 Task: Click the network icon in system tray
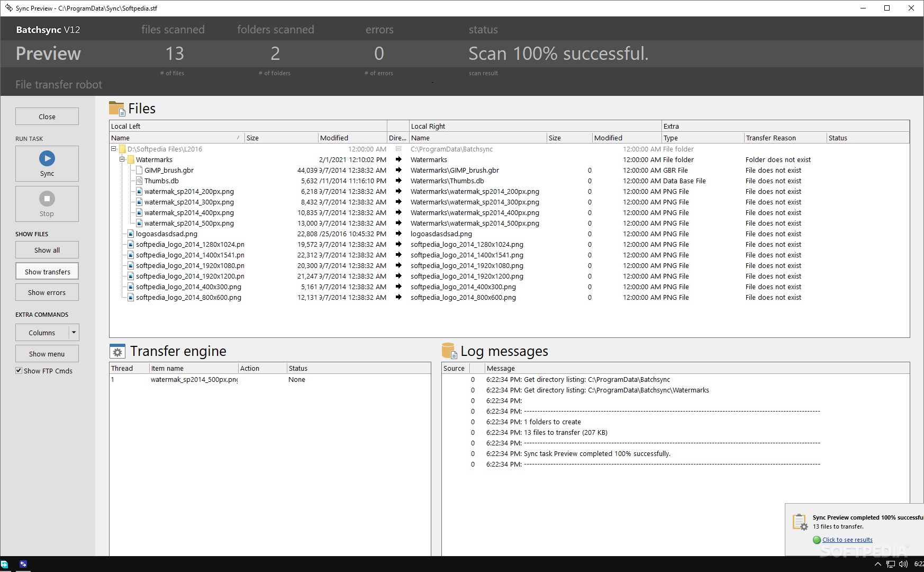click(891, 564)
